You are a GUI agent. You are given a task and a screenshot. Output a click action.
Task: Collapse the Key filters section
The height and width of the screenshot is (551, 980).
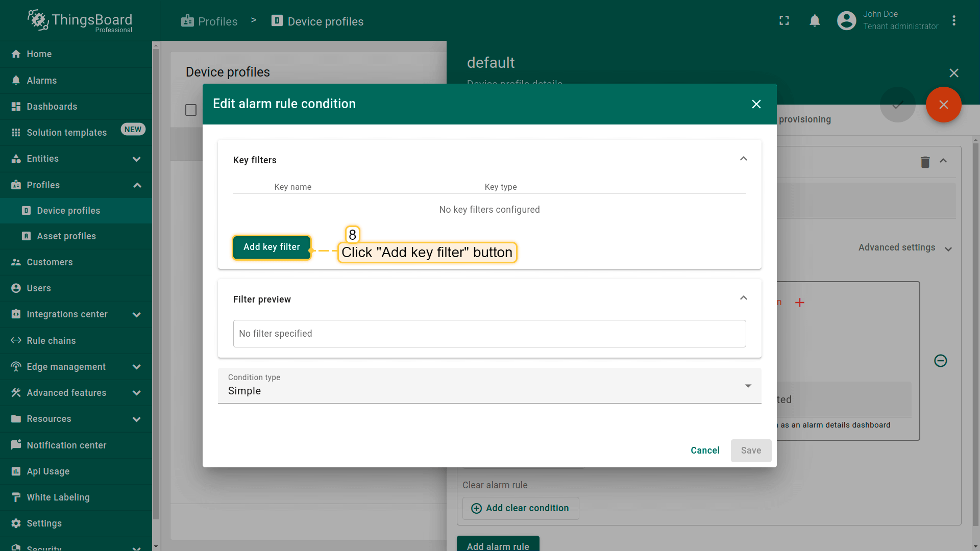[743, 159]
